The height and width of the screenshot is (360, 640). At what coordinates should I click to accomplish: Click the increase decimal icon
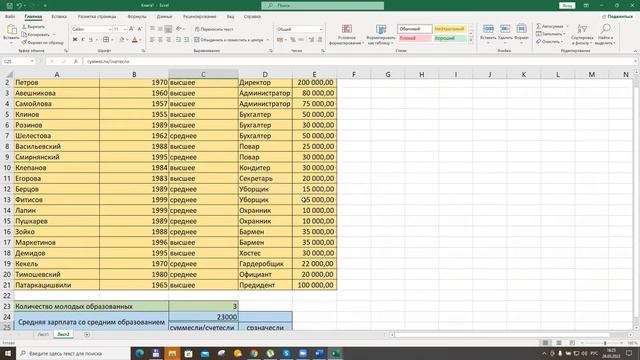click(x=311, y=40)
